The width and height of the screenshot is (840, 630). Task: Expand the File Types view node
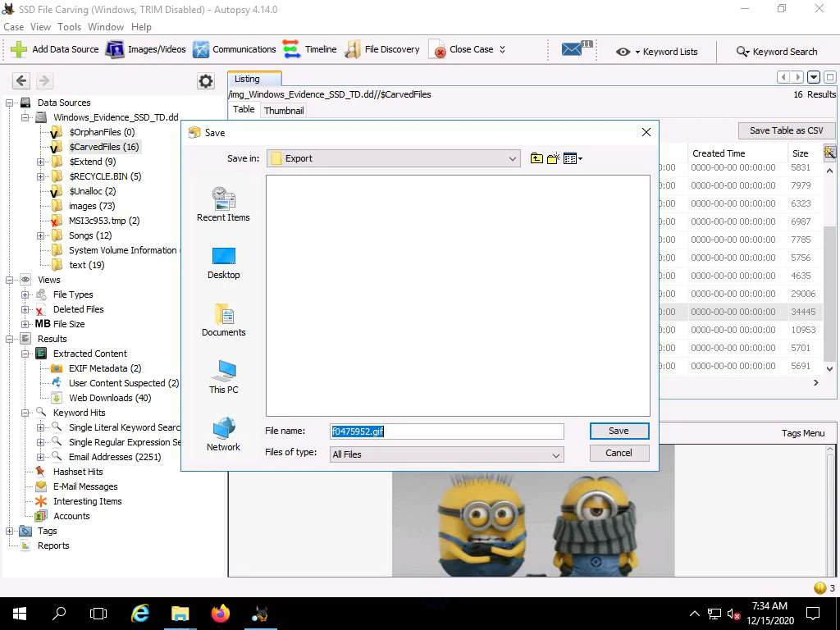point(25,294)
